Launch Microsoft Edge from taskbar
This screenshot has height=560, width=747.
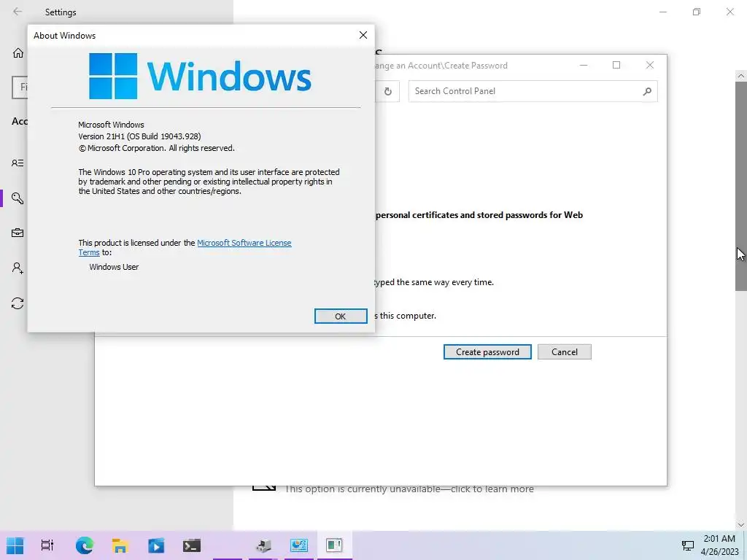pyautogui.click(x=85, y=545)
